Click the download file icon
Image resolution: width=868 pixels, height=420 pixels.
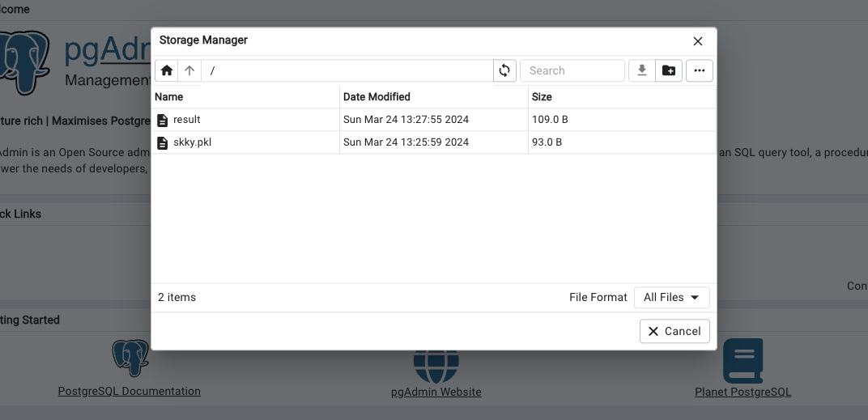click(642, 70)
